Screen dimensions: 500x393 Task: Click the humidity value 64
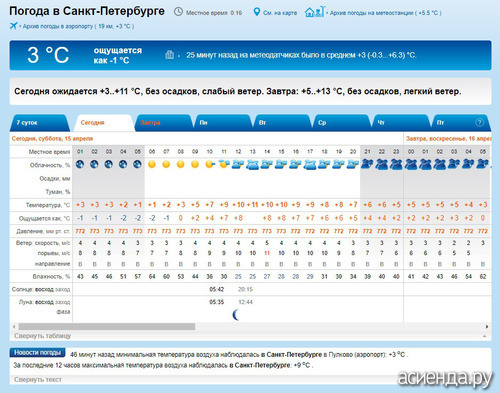(x=152, y=276)
